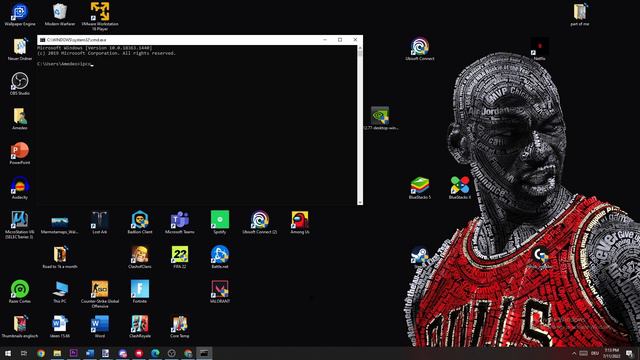The width and height of the screenshot is (640, 360).
Task: Open the Microsoft Teams desktop shortcut
Action: (180, 222)
